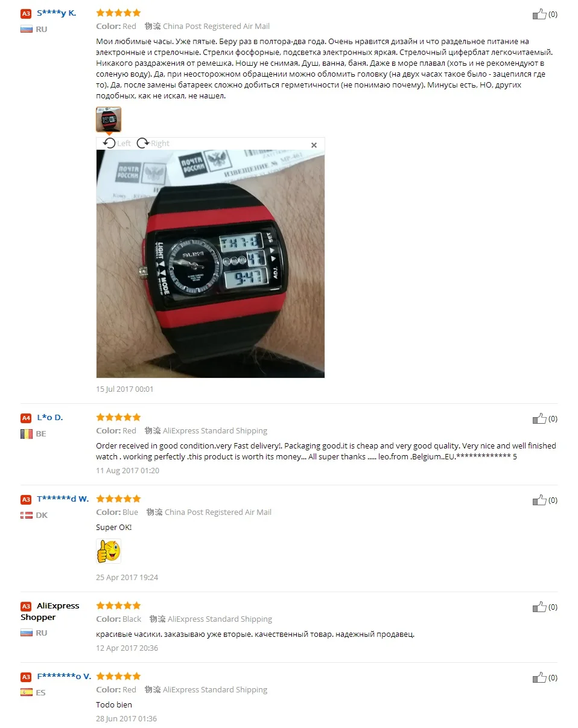
Task: Click the A4 badge beside L*o D.
Action: pos(26,418)
